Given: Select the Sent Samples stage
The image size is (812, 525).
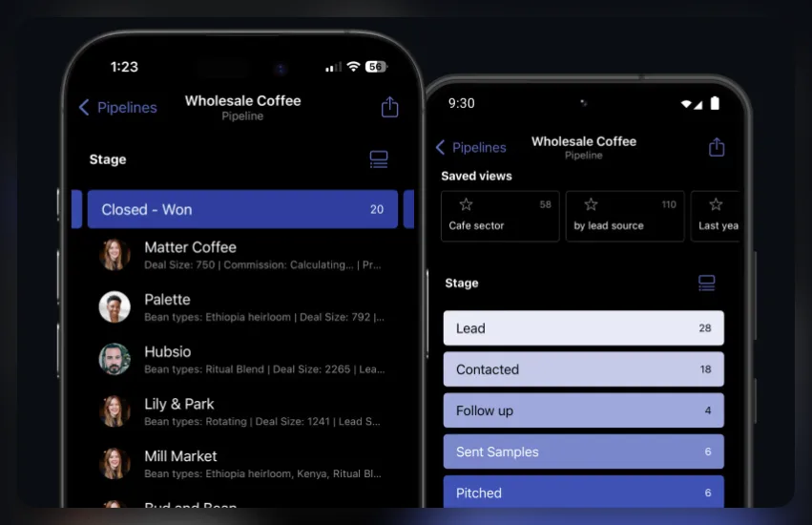Looking at the screenshot, I should click(584, 451).
